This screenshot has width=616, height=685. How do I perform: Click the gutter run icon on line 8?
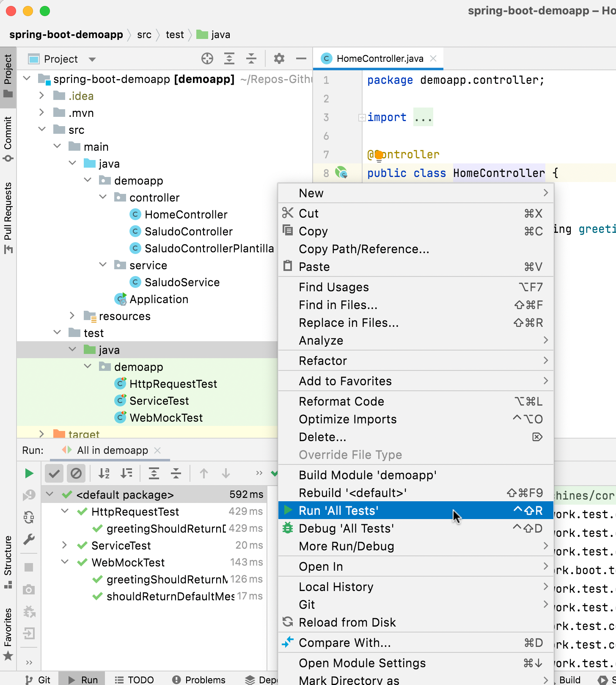pyautogui.click(x=341, y=173)
